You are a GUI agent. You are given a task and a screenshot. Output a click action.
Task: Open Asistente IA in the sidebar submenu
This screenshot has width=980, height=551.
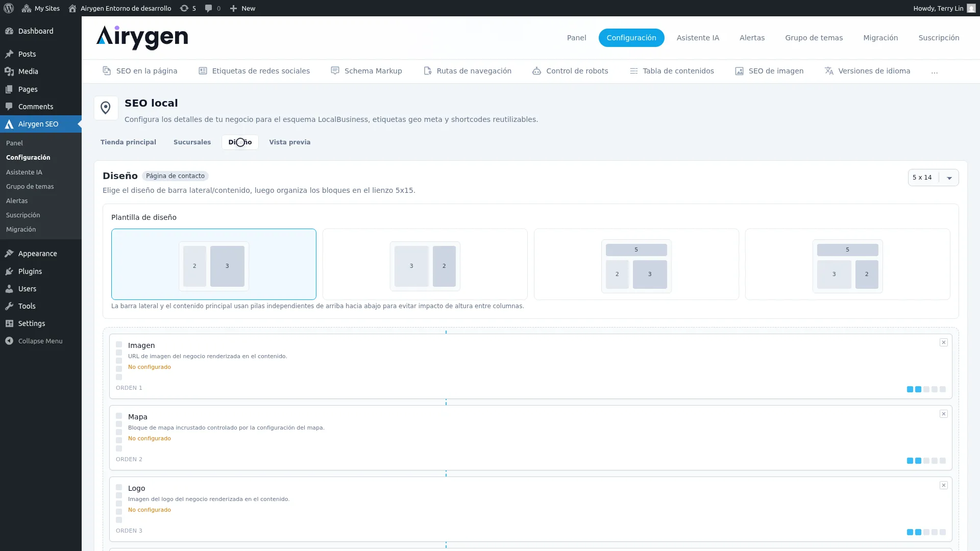24,172
